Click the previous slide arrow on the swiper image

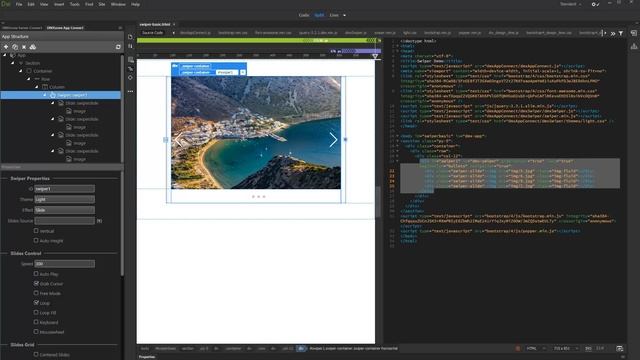(x=178, y=140)
